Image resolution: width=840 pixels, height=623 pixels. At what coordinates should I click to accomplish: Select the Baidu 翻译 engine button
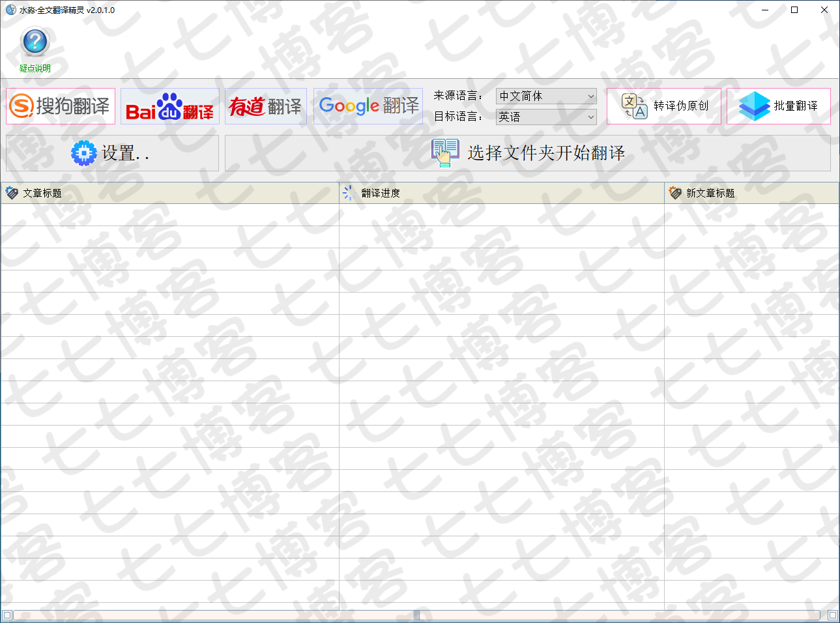pyautogui.click(x=170, y=106)
